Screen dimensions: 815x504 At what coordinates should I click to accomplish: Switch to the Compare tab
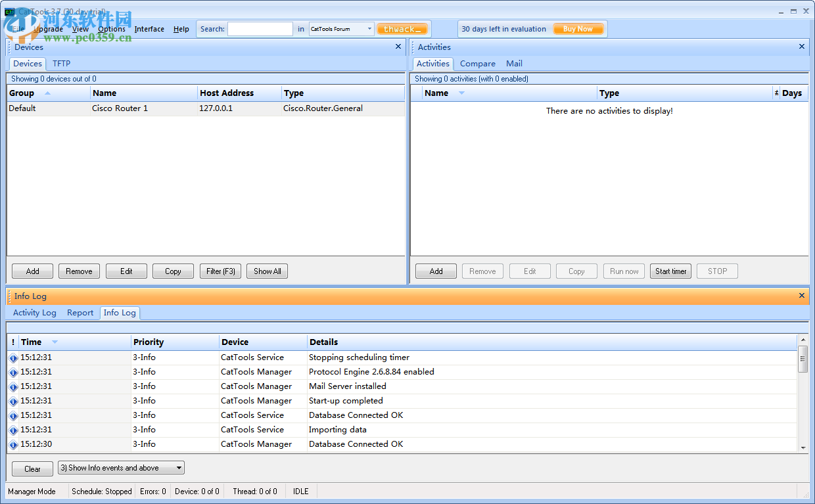tap(477, 64)
